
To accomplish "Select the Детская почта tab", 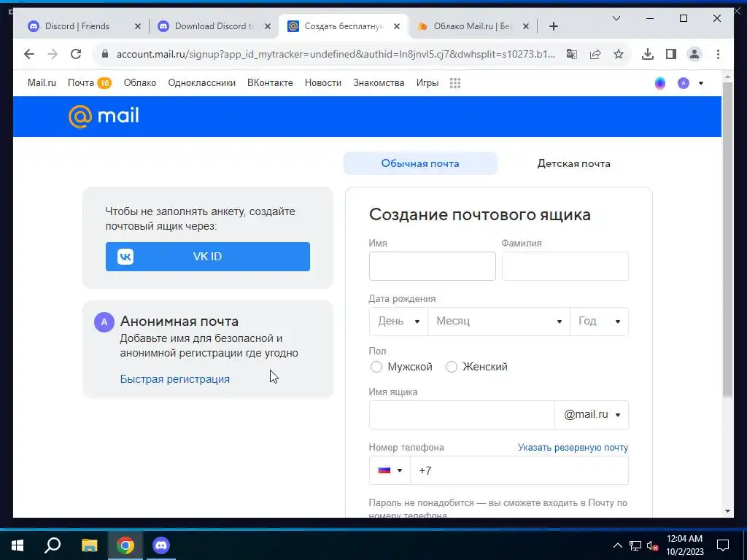I will tap(573, 163).
